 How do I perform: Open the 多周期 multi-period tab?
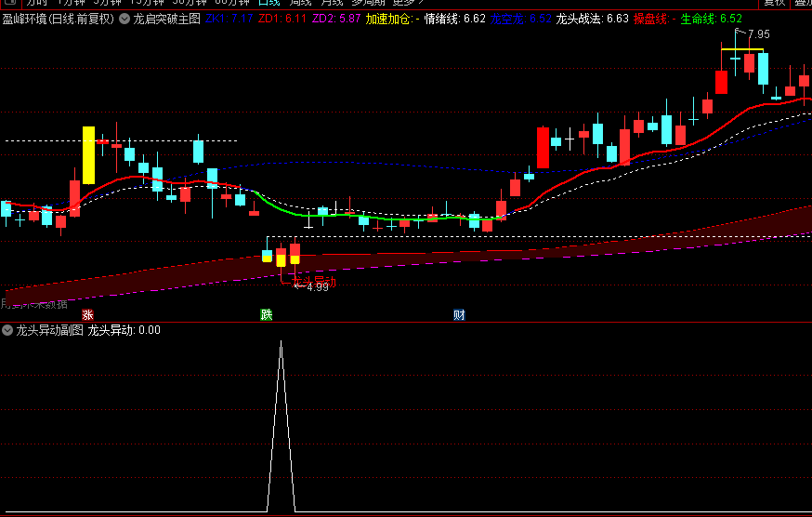368,3
